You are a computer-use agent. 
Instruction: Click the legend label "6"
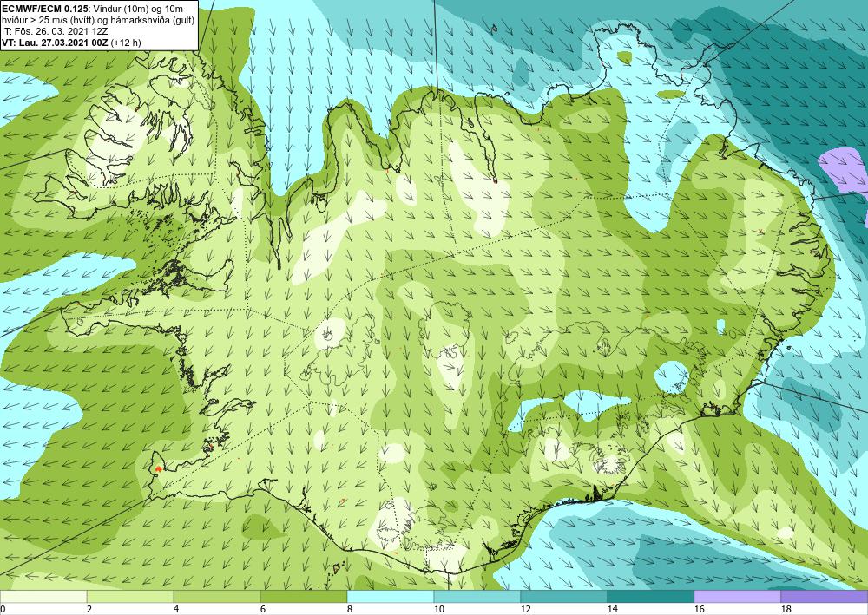pos(262,610)
